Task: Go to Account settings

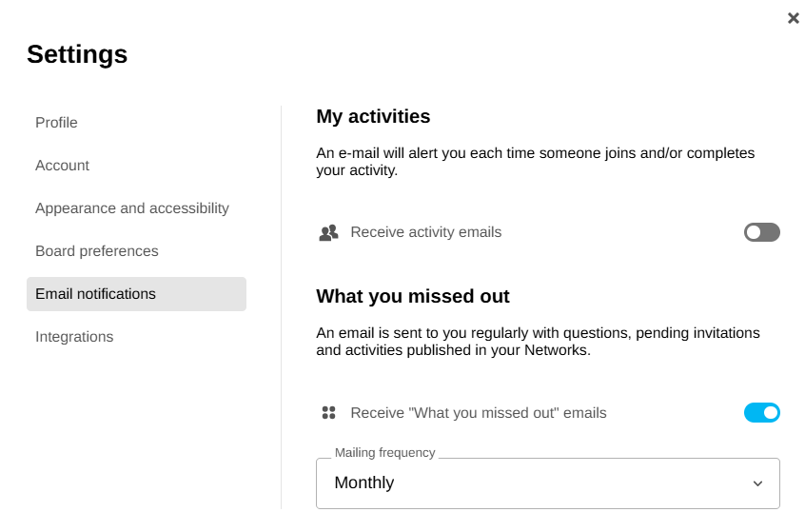Action: pyautogui.click(x=62, y=166)
